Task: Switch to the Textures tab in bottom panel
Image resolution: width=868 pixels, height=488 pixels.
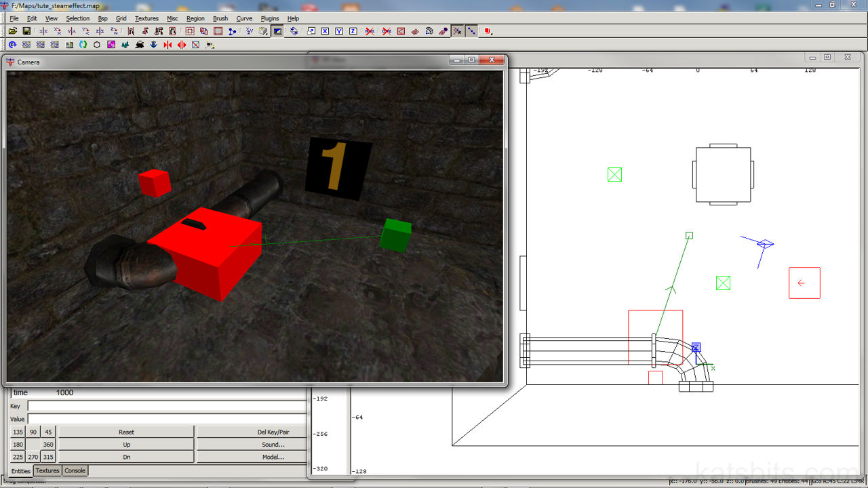Action: coord(47,470)
